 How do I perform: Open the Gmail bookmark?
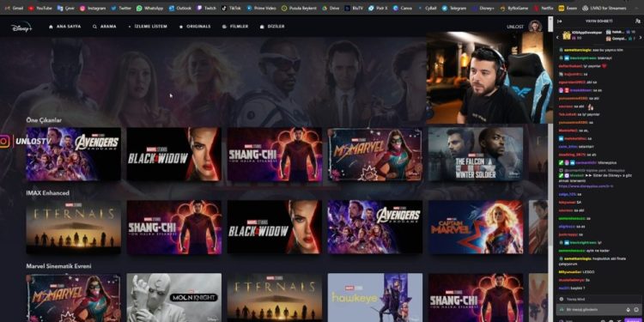(15, 8)
